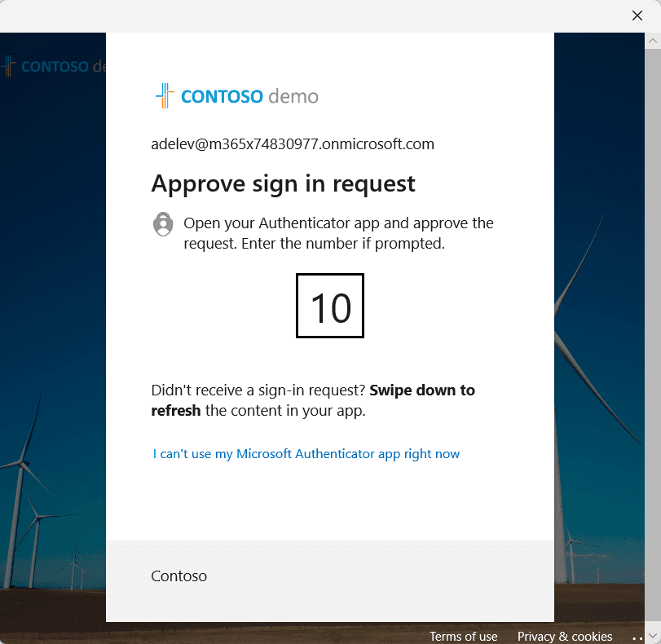This screenshot has height=644, width=661.
Task: Click the Contoso text in dialog footer
Action: click(179, 576)
